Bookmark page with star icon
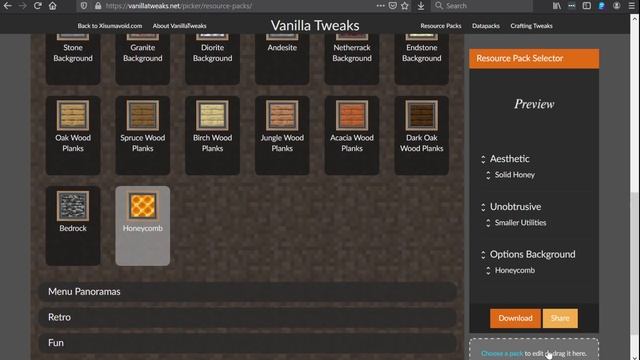Image resolution: width=640 pixels, height=360 pixels. (404, 6)
